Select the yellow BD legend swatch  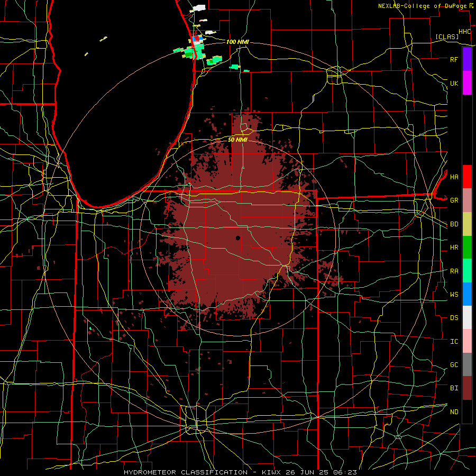pos(467,224)
